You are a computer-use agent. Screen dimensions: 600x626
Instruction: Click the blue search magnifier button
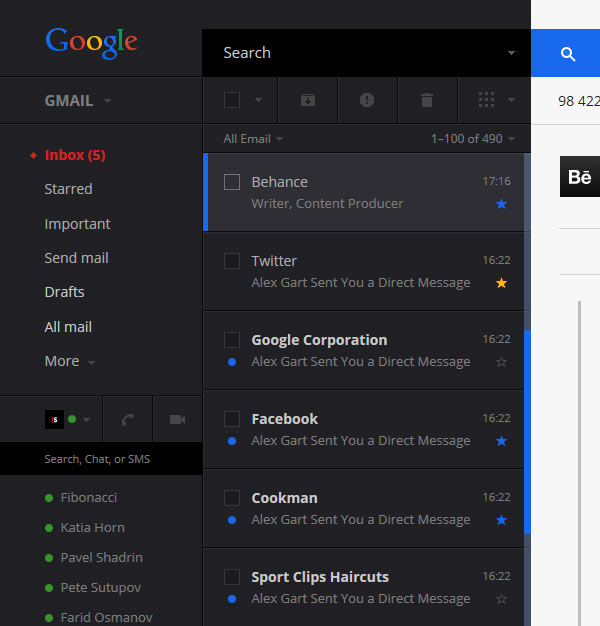click(567, 53)
